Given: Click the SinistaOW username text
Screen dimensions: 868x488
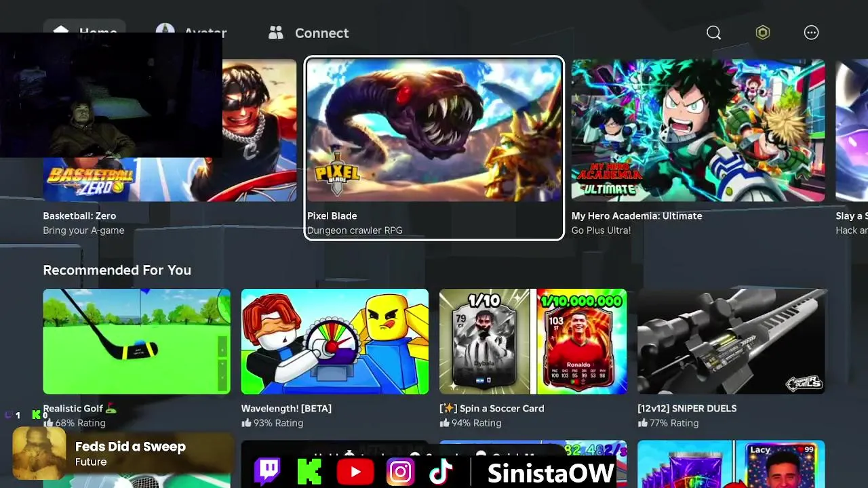Looking at the screenshot, I should pyautogui.click(x=551, y=473).
